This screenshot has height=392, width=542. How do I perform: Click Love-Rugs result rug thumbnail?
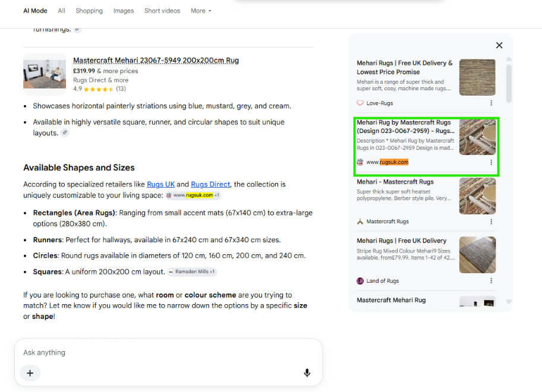[x=477, y=77]
